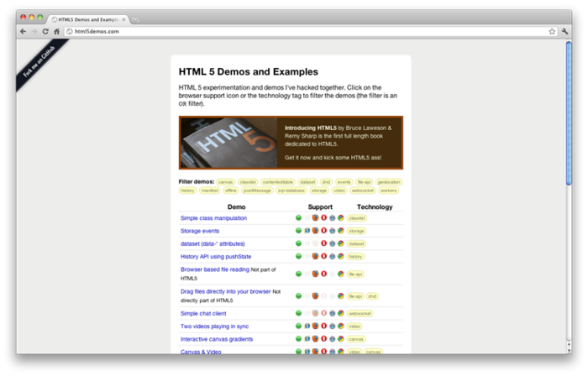The width and height of the screenshot is (588, 376).
Task: Click the Chrome icon in the dataset row
Action: coord(341,243)
